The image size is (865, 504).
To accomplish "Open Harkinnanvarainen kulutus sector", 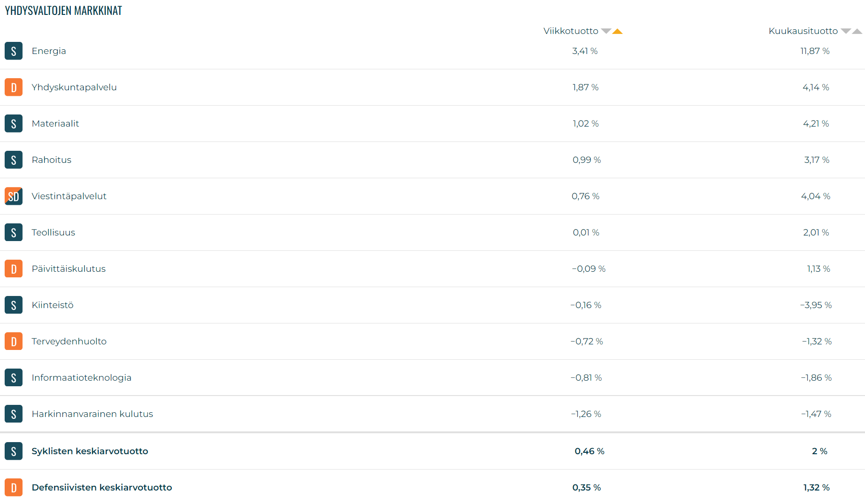I will point(432,414).
